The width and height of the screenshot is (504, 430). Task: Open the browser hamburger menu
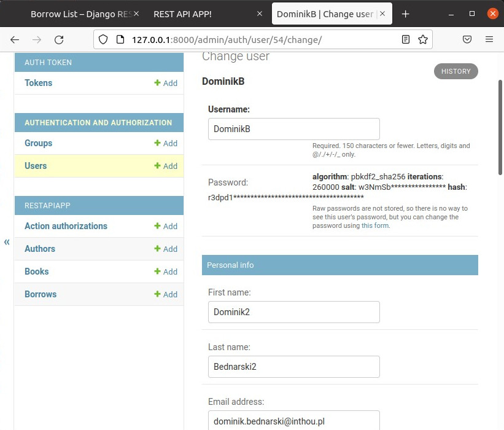click(489, 39)
